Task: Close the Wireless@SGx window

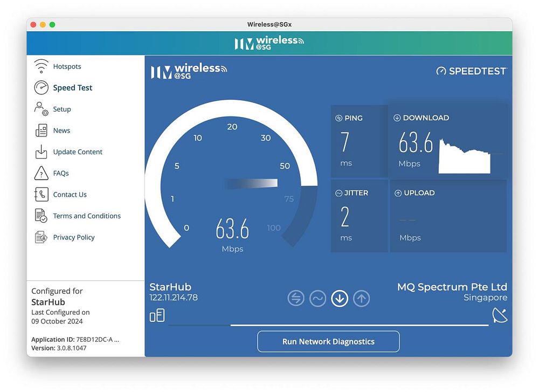Action: (33, 24)
